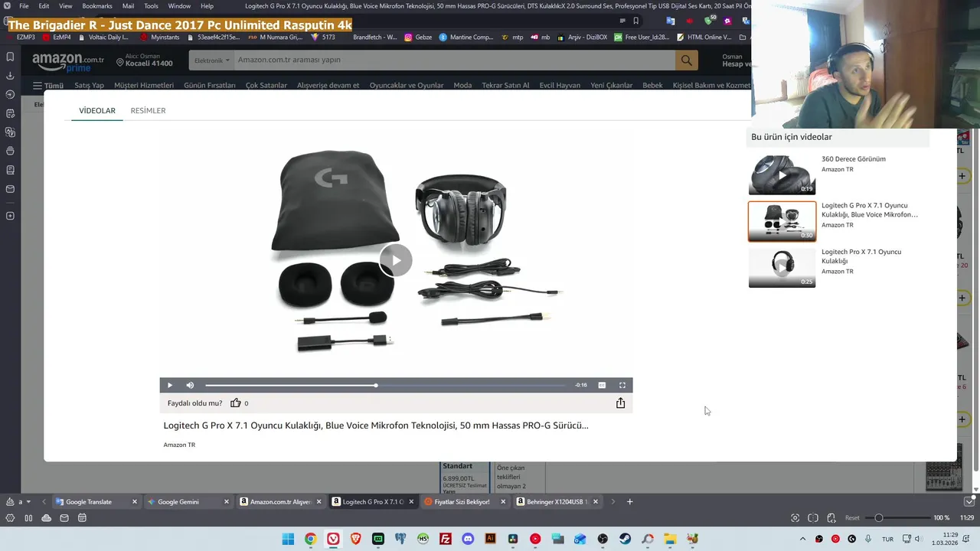Viewport: 980px width, 551px height.
Task: Adjust the page zoom slider
Action: click(900, 518)
